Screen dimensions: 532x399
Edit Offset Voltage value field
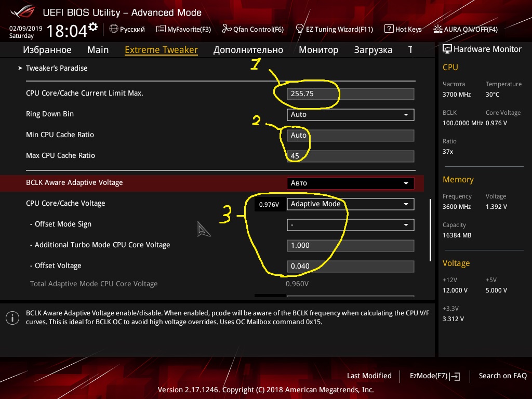click(x=351, y=267)
